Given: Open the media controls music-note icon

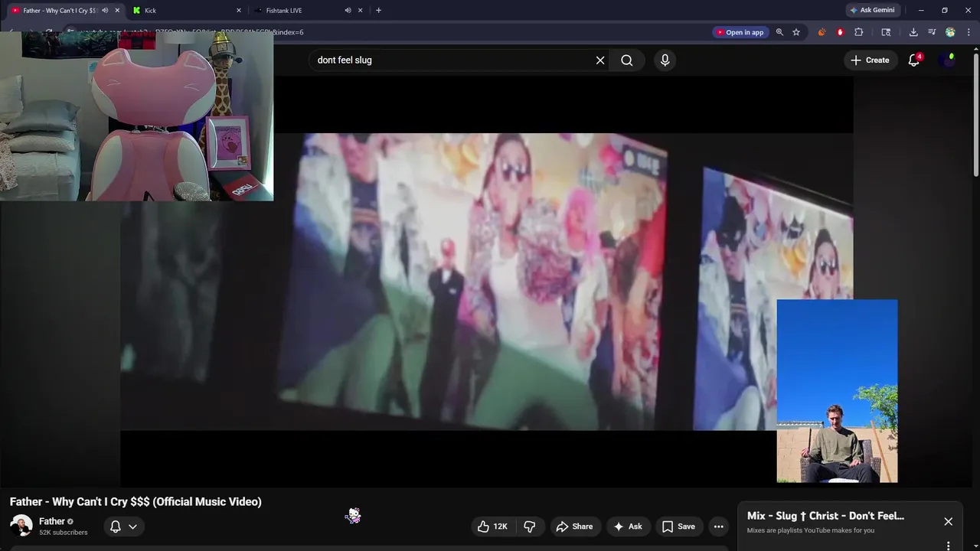Looking at the screenshot, I should (932, 32).
